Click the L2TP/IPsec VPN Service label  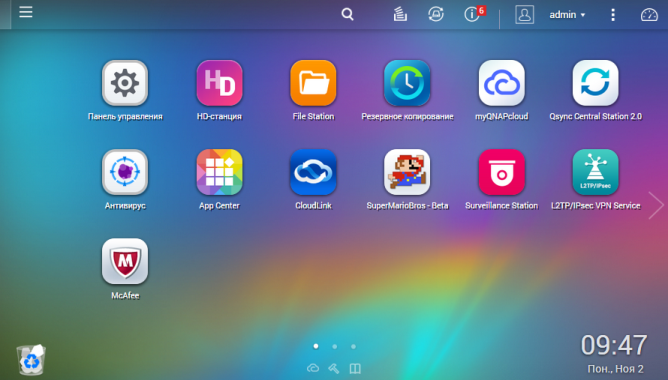point(595,206)
